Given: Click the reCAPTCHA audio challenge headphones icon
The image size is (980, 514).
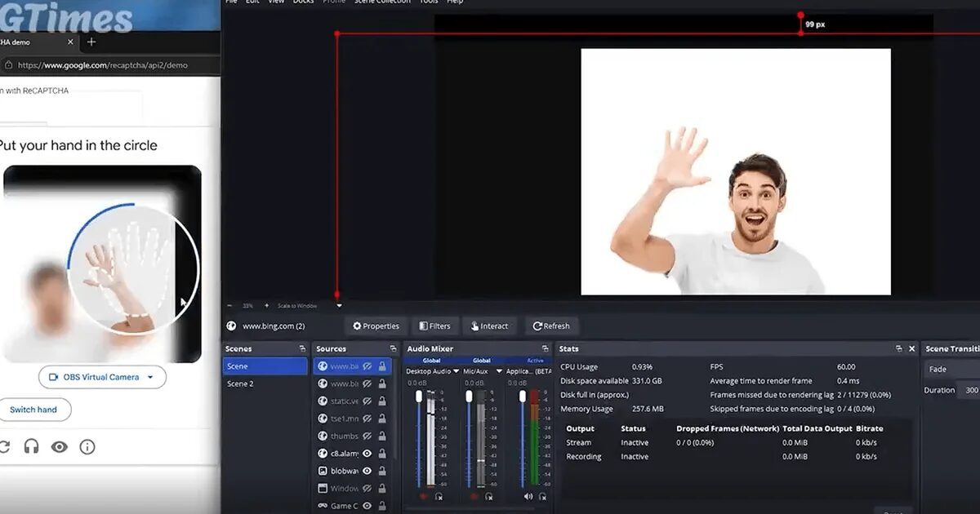Looking at the screenshot, I should (x=32, y=446).
